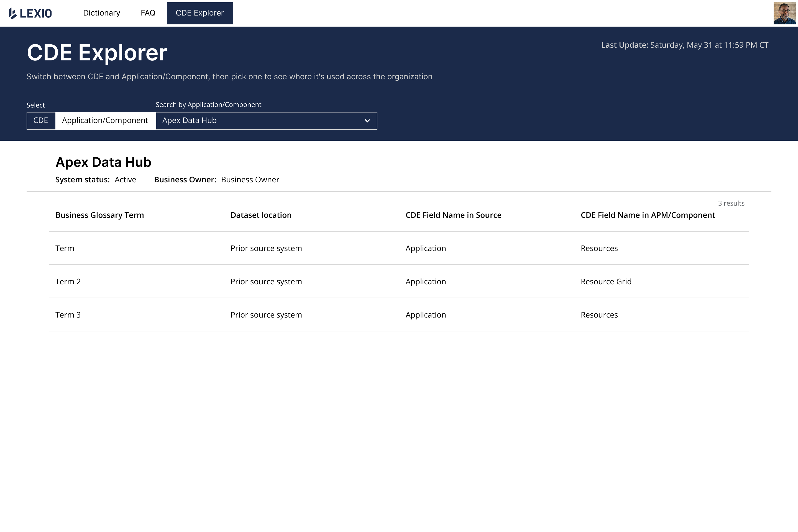Click the Business Owner value text
Screen dimensions: 798x532
(250, 180)
